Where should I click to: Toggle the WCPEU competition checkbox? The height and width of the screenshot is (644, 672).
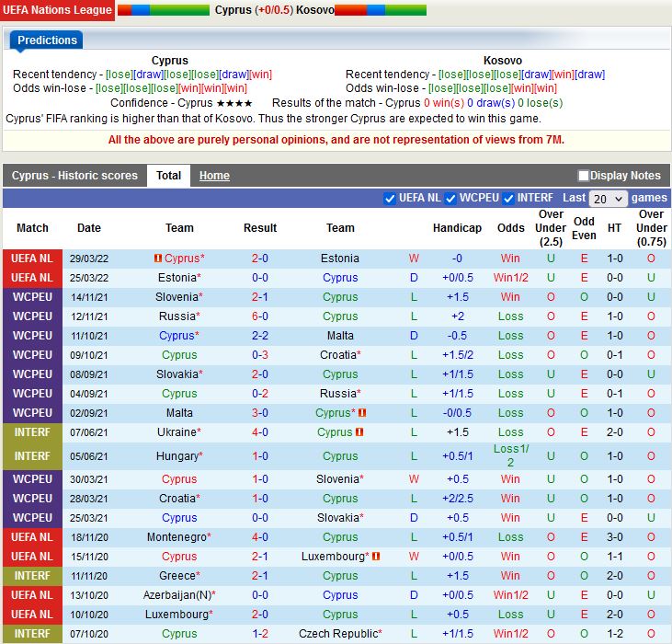(451, 198)
